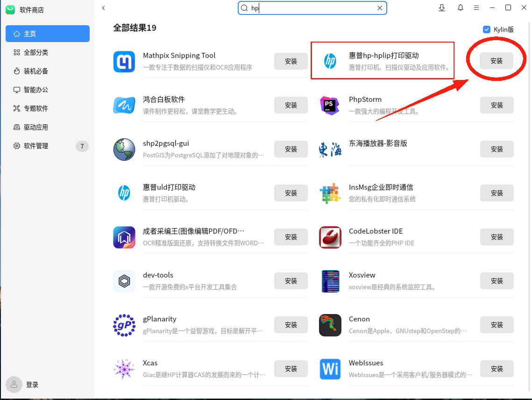Open the PhpStorm app icon

[x=330, y=105]
